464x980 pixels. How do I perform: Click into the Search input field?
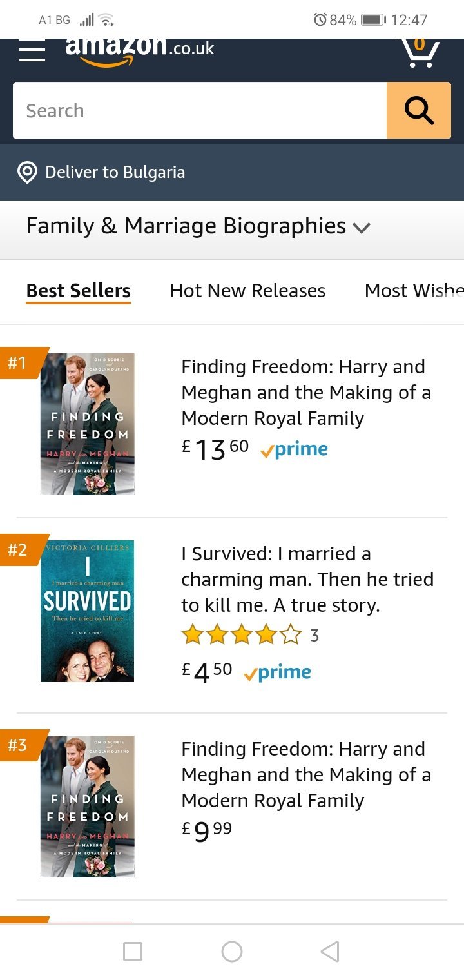tap(200, 111)
